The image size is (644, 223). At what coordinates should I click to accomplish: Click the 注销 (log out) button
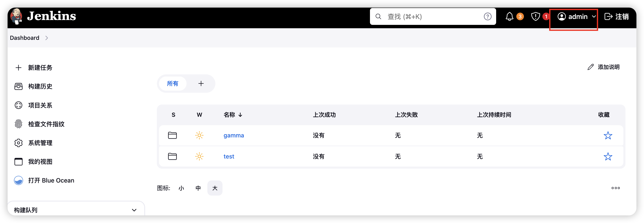(x=616, y=16)
